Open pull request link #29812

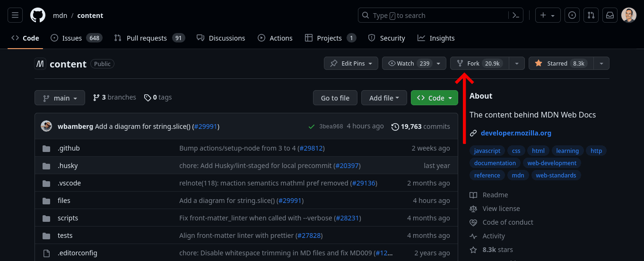click(x=311, y=148)
